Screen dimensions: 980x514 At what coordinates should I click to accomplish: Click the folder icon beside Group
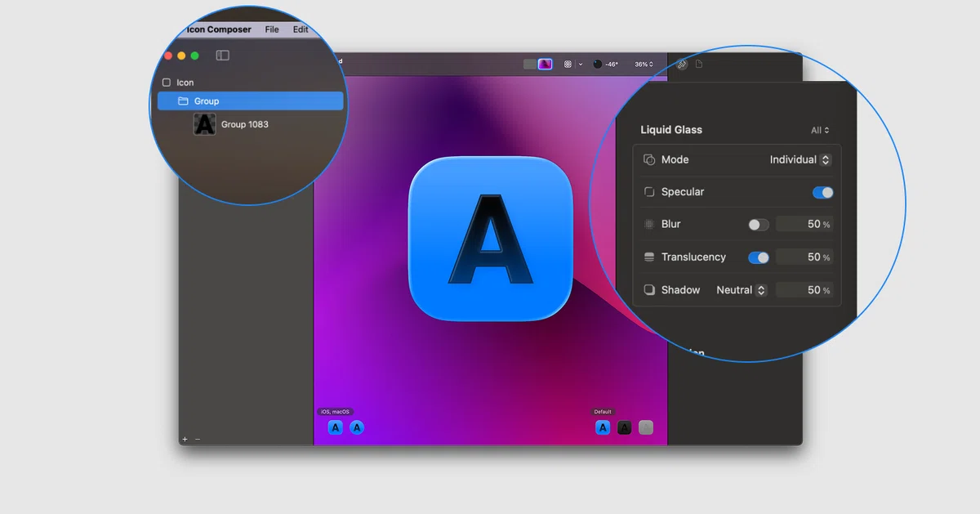184,101
